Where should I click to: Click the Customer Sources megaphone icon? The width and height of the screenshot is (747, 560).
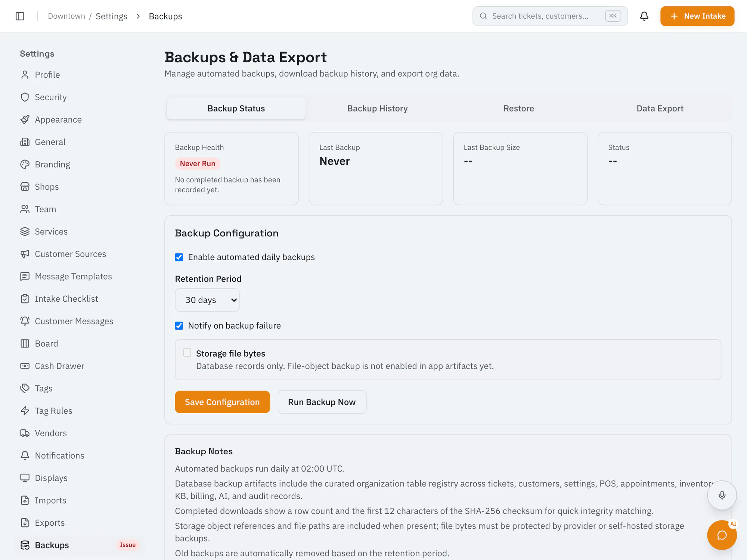tap(25, 254)
